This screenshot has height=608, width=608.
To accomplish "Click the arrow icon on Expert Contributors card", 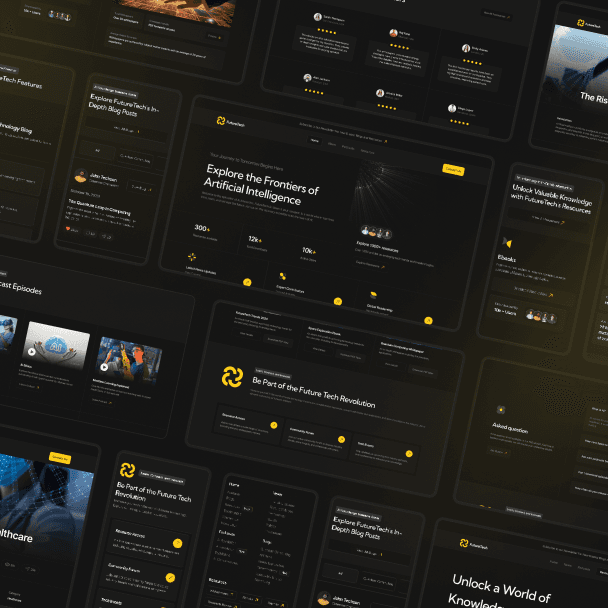I will pos(338,301).
